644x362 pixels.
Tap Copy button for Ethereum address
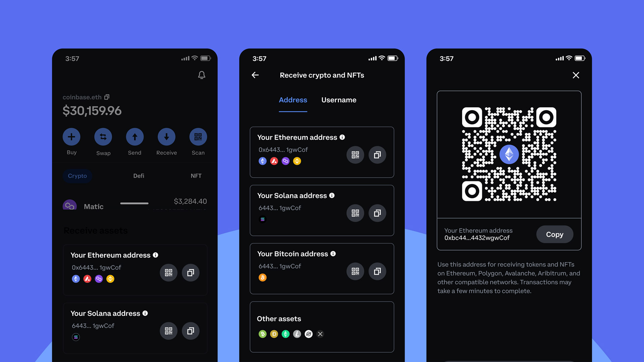coord(555,234)
